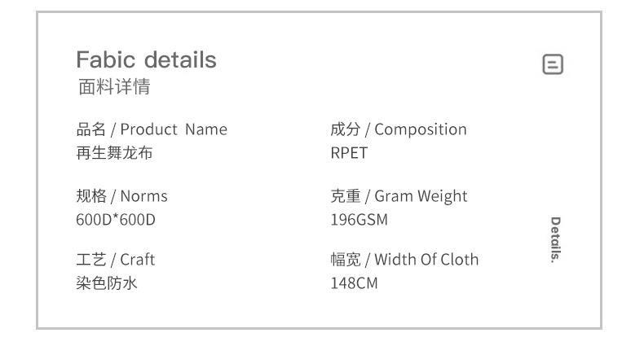Click the 规格 Chinese characters
This screenshot has width=644, height=346.
[90, 196]
